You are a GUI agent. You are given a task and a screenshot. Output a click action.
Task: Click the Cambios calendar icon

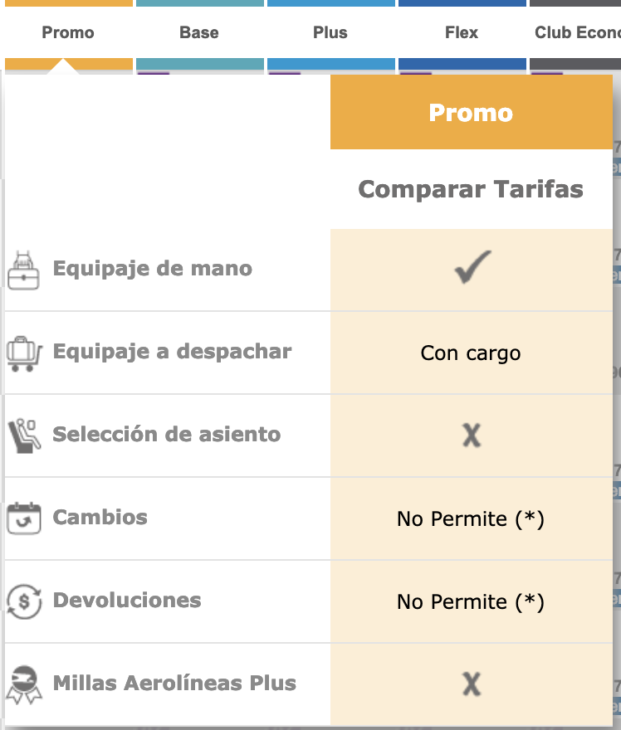(24, 518)
